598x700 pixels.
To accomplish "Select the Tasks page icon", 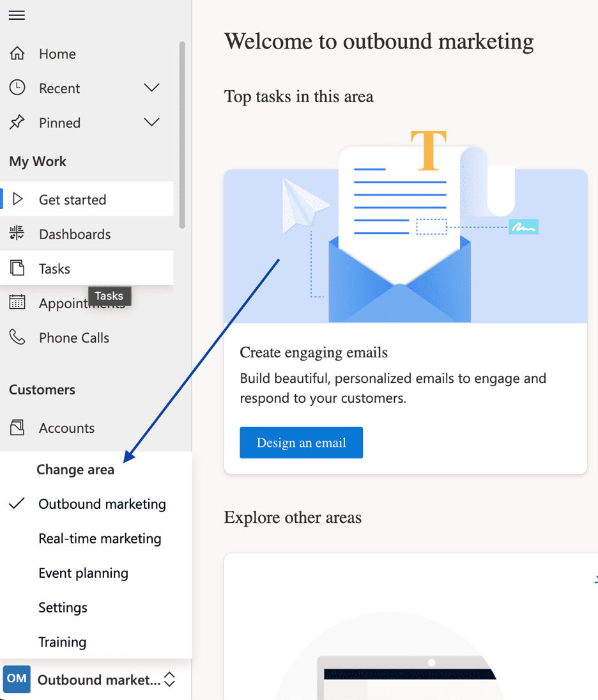I will click(x=16, y=268).
